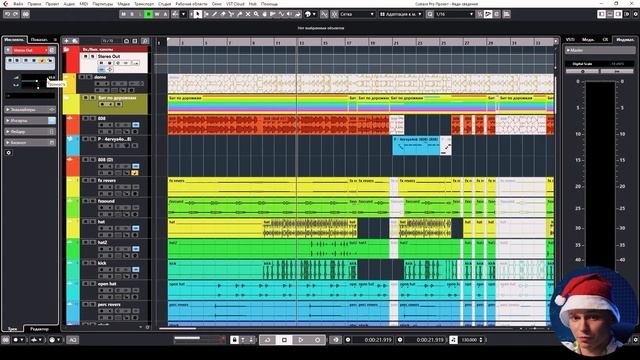Viewport: 640px width, 360px height.
Task: Switch to the VSTi tab
Action: pos(570,40)
